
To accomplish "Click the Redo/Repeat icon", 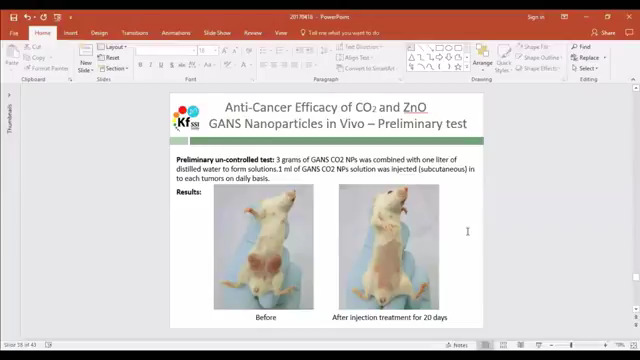I will [43, 17].
